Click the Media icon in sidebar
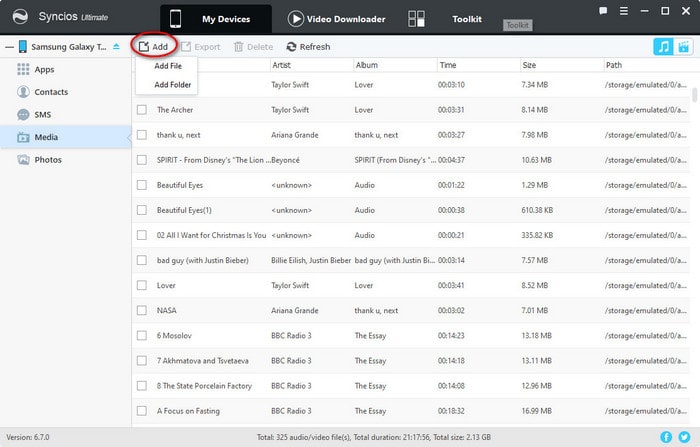Viewport: 700px width, 447px height. coord(23,137)
